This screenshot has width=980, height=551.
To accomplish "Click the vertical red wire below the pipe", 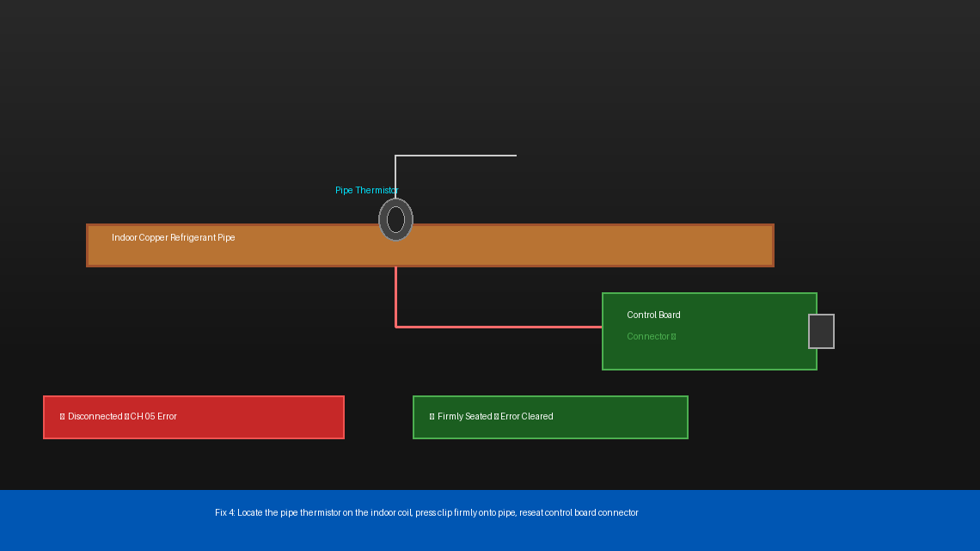I will point(395,297).
